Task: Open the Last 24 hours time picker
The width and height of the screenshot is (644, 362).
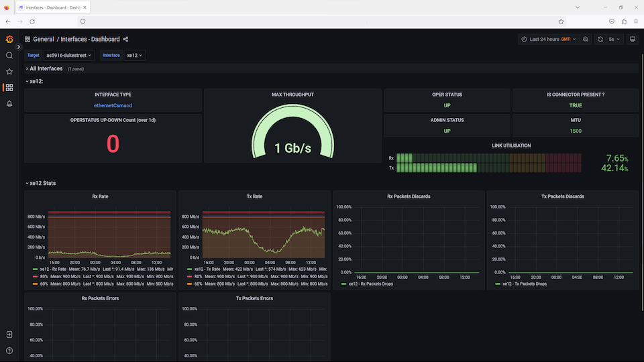Action: point(548,40)
